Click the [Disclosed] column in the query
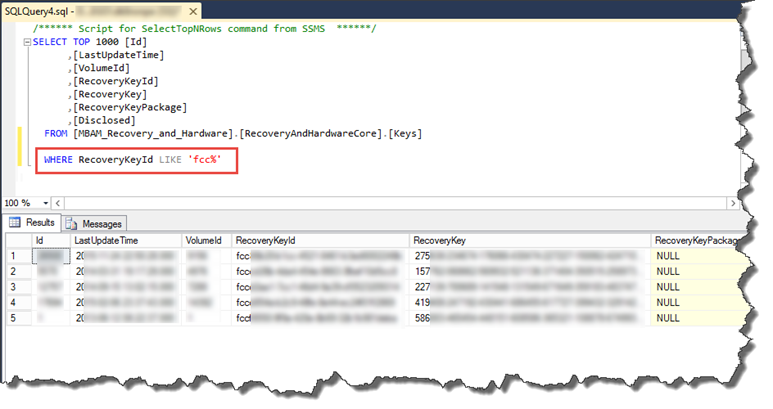The image size is (773, 409). 104,120
